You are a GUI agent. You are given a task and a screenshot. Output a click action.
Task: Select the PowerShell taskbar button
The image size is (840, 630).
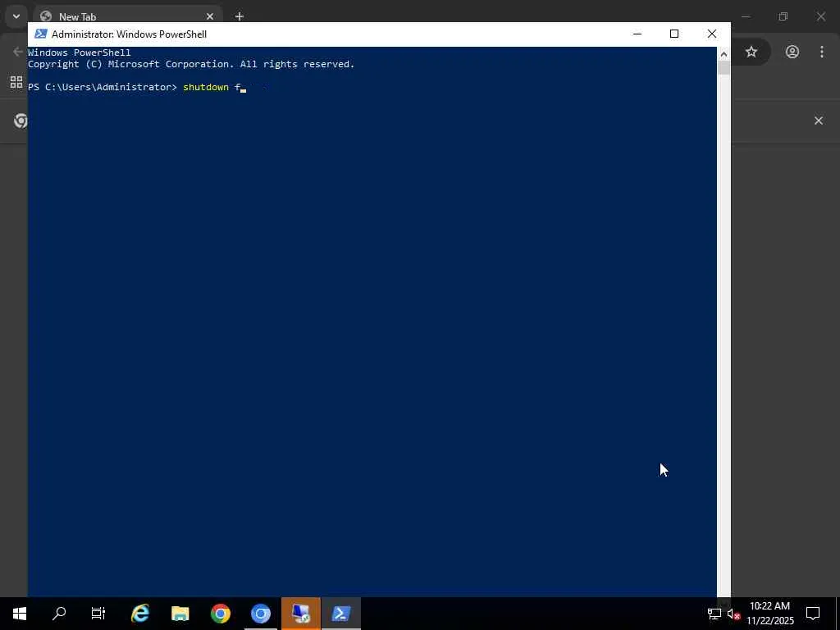pyautogui.click(x=341, y=614)
